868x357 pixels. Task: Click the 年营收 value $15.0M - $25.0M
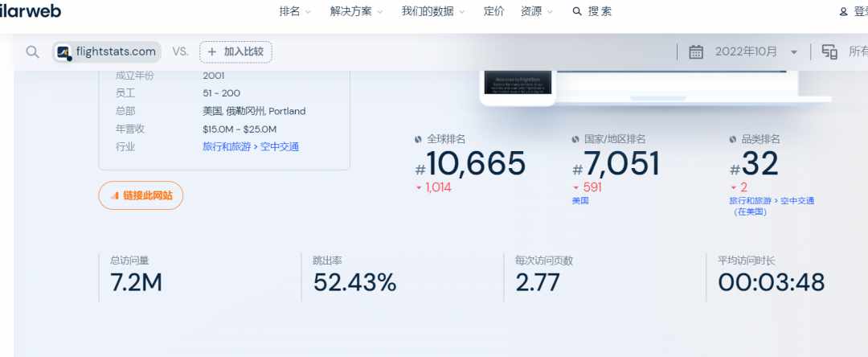pyautogui.click(x=240, y=129)
